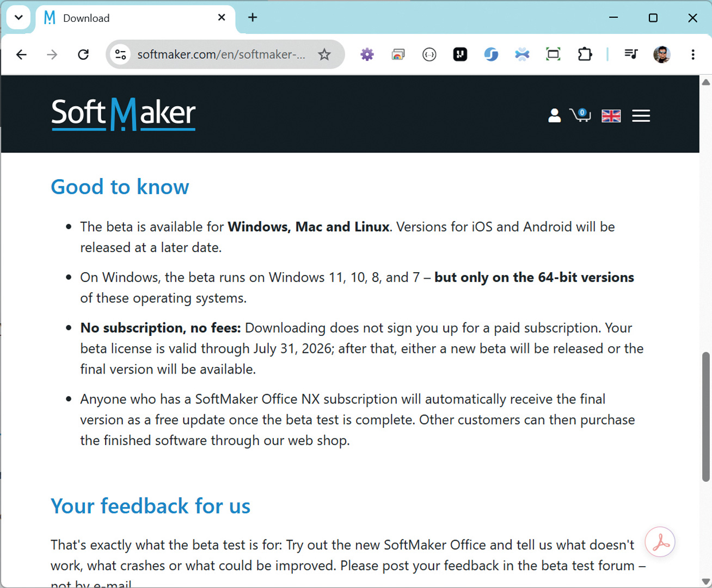
Task: Go to the SoftMaker home logo
Action: pos(124,114)
